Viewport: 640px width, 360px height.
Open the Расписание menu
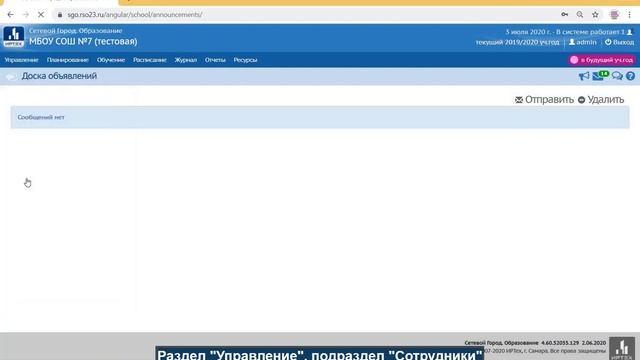pos(149,60)
